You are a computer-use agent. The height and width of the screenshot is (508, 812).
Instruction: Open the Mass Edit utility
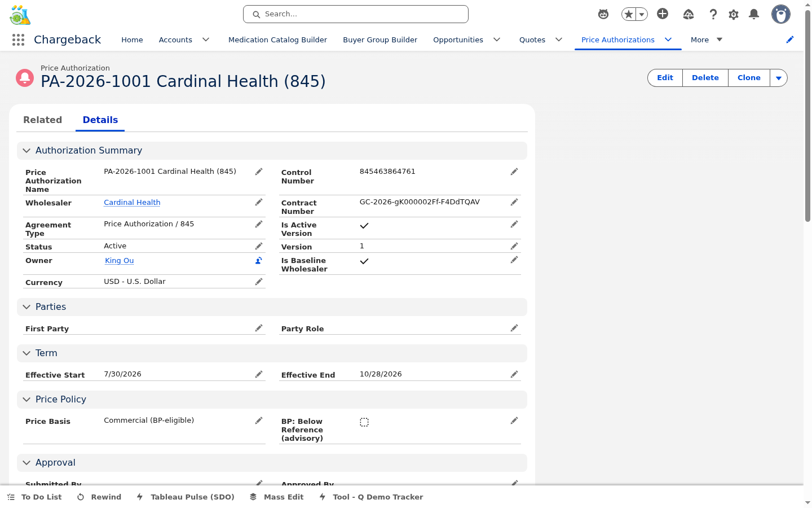[x=276, y=497]
